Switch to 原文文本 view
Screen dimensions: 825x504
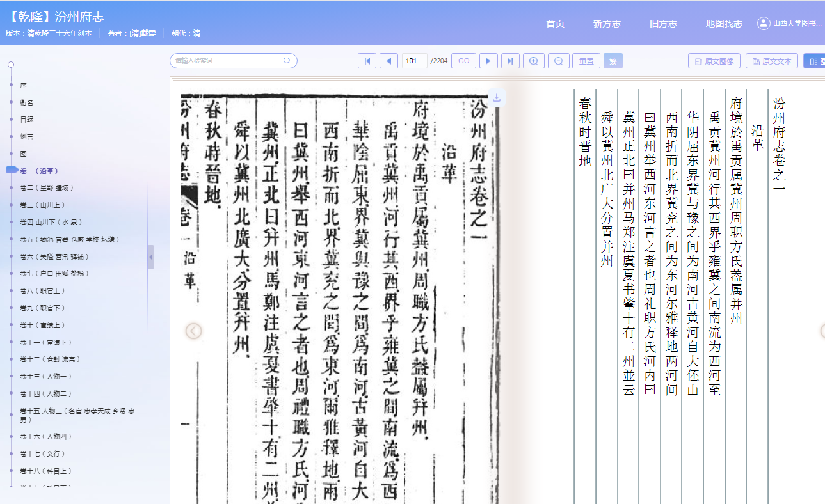pyautogui.click(x=771, y=60)
